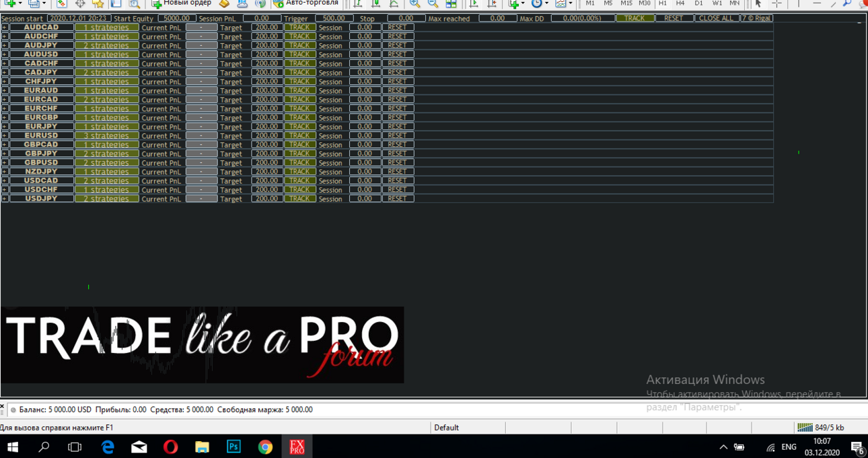Open the indicators list dropdown arrow

(524, 3)
